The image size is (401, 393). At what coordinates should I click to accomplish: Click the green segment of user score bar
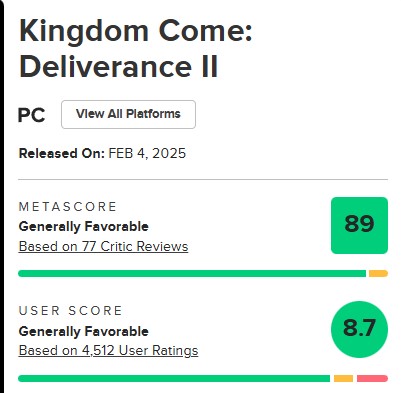coord(174,379)
